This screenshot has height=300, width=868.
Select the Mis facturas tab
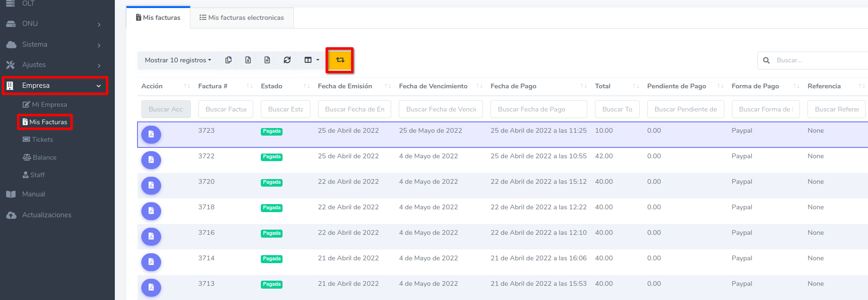[158, 17]
